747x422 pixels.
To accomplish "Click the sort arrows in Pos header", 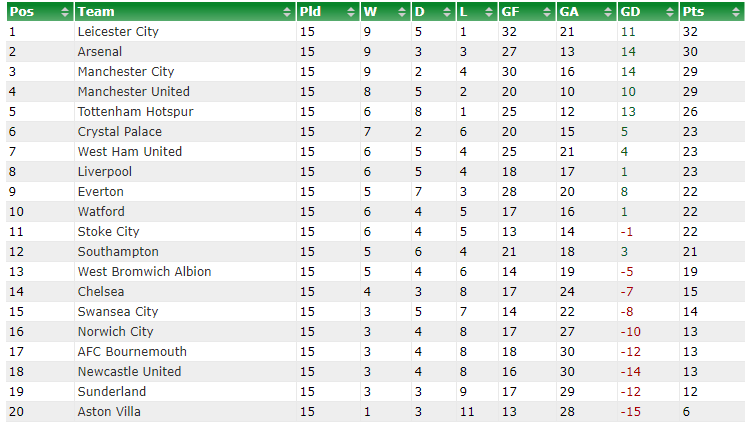I will tap(65, 12).
